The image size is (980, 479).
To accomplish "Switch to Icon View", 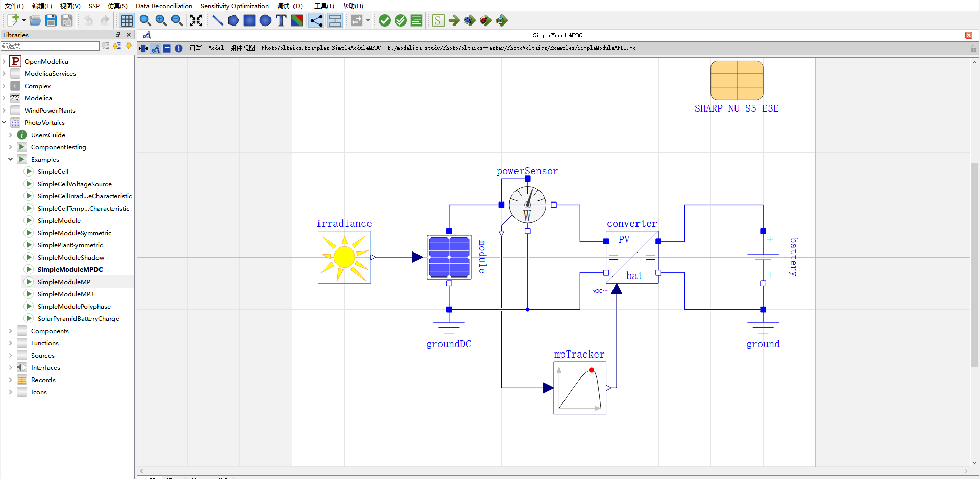I will (143, 48).
